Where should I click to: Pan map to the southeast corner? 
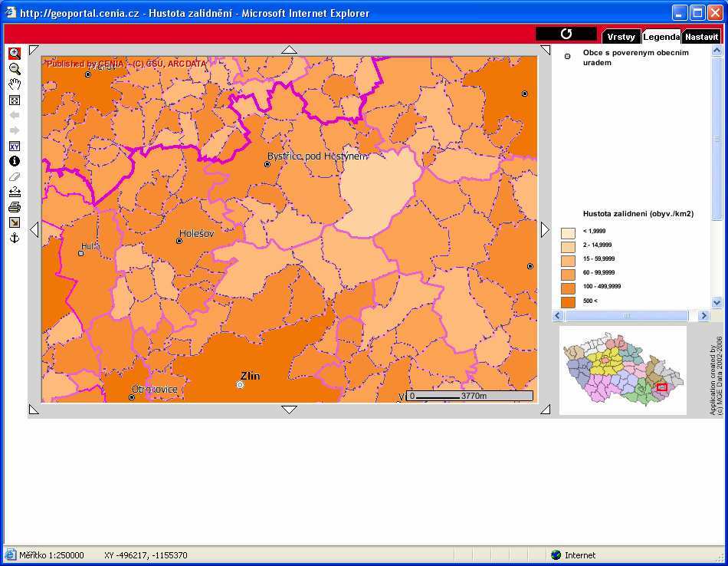point(546,410)
